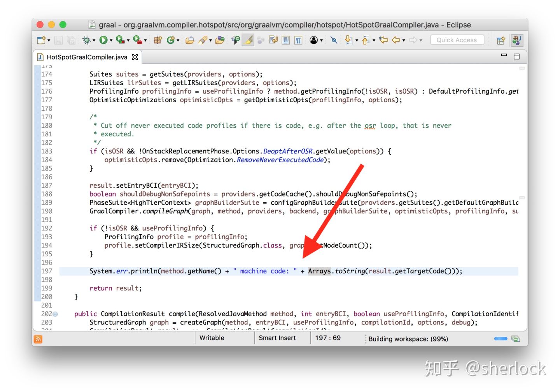The image size is (560, 392).
Task: Toggle Show Whitespace Characters pilcrow button
Action: 298,40
